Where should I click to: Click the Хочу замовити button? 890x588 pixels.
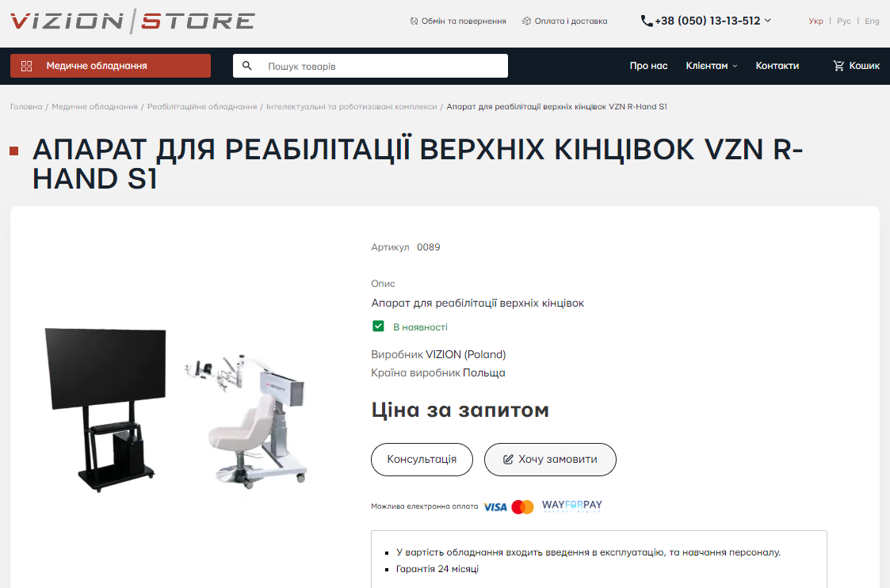[x=550, y=459]
